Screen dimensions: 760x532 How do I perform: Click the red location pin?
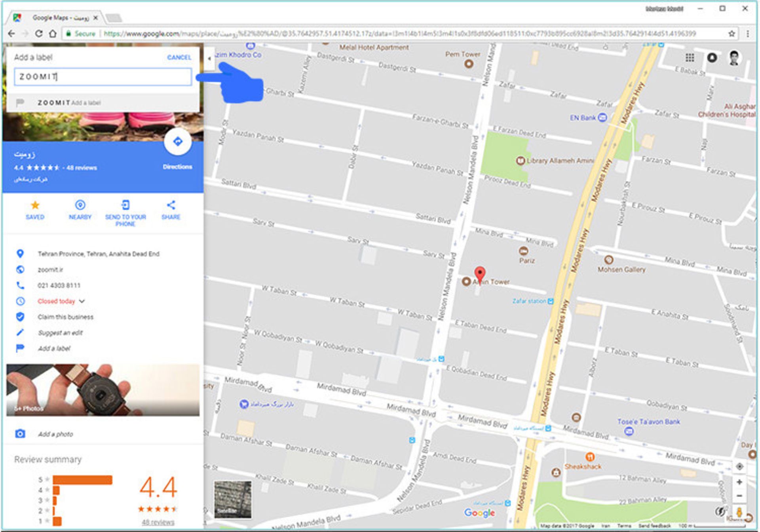[480, 275]
